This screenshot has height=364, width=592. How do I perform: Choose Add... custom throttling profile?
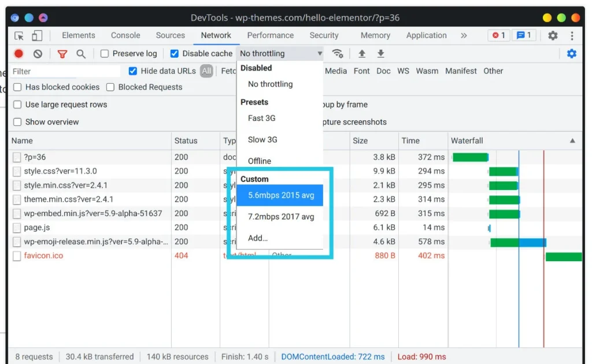(x=280, y=238)
